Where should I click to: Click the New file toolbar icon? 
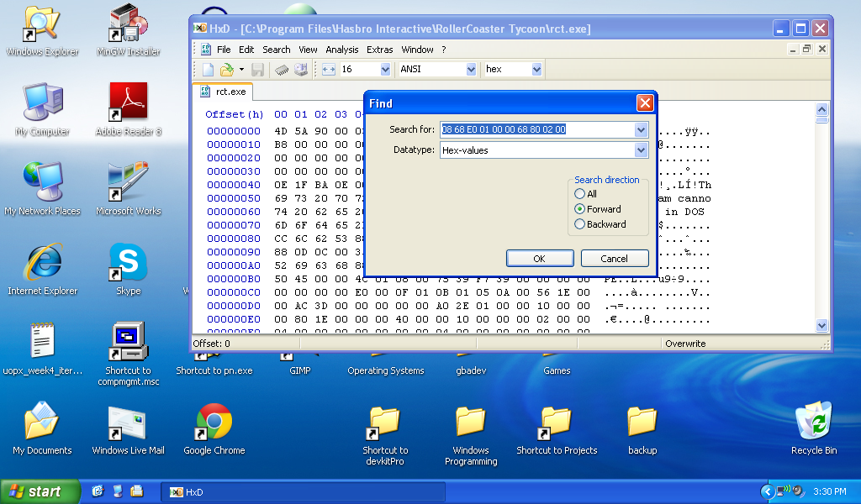(x=208, y=70)
